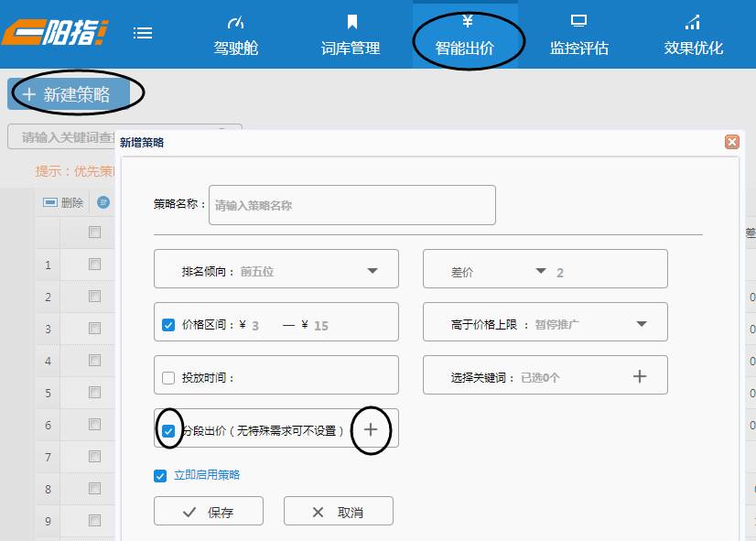This screenshot has width=756, height=541.
Task: Click the 删除 delete icon in the table toolbar
Action: pos(50,203)
